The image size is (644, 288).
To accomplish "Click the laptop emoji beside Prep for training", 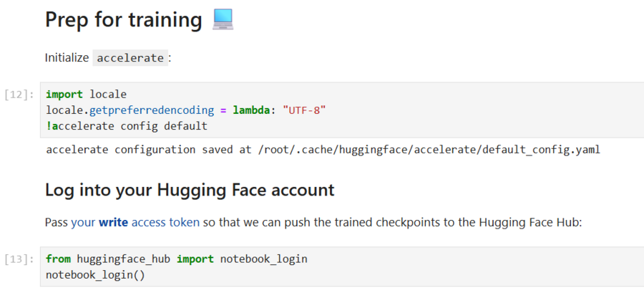I will [223, 19].
